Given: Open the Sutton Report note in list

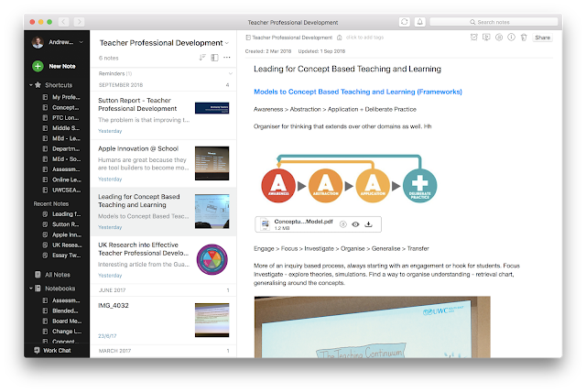Looking at the screenshot, I should pos(163,115).
